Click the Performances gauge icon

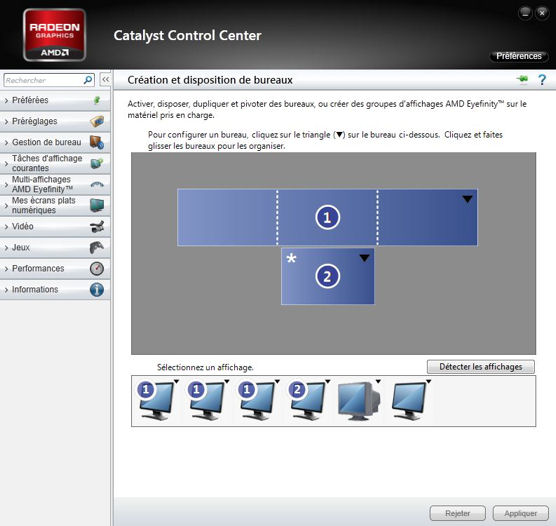pyautogui.click(x=97, y=268)
